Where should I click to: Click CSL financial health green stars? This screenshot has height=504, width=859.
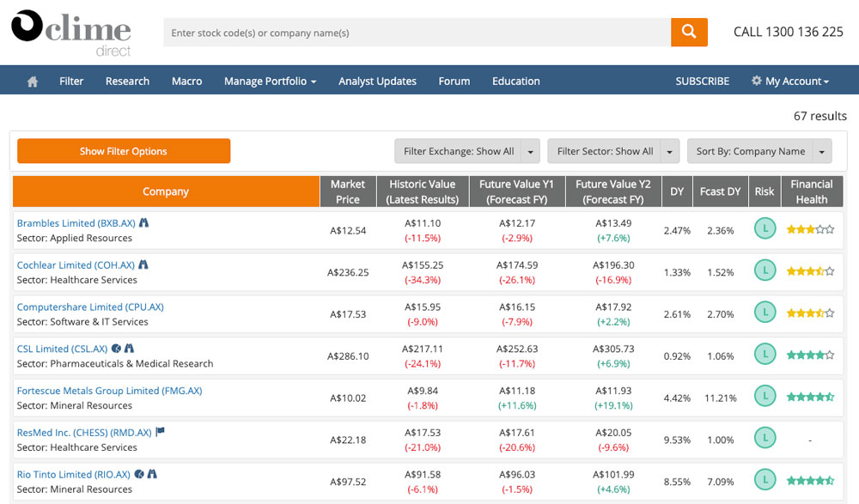[810, 355]
